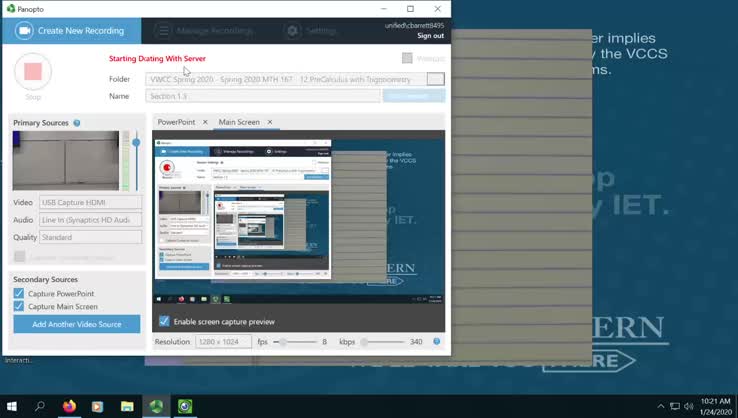Select the Create New Recording tab
The width and height of the screenshot is (738, 418).
point(70,30)
